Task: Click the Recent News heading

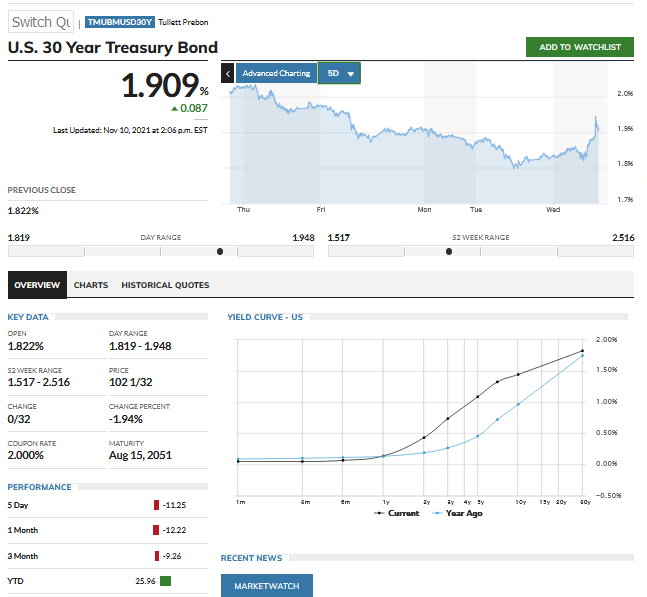Action: click(252, 558)
